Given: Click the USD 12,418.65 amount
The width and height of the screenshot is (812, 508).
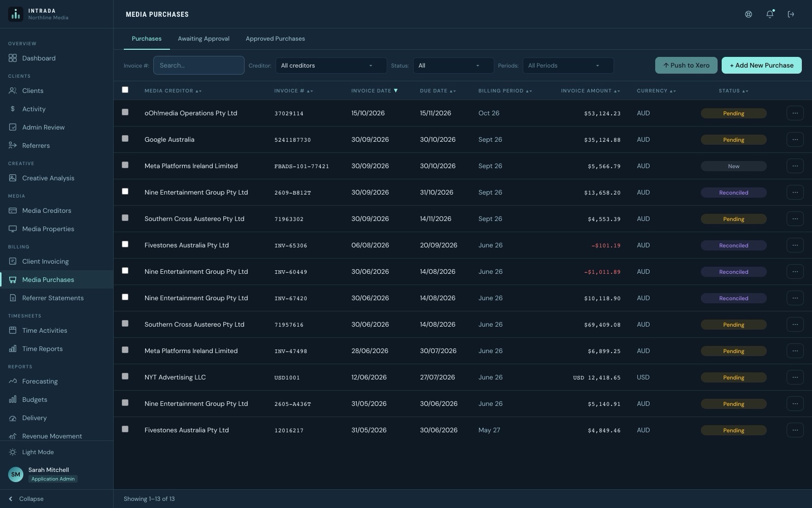Looking at the screenshot, I should pyautogui.click(x=597, y=377).
